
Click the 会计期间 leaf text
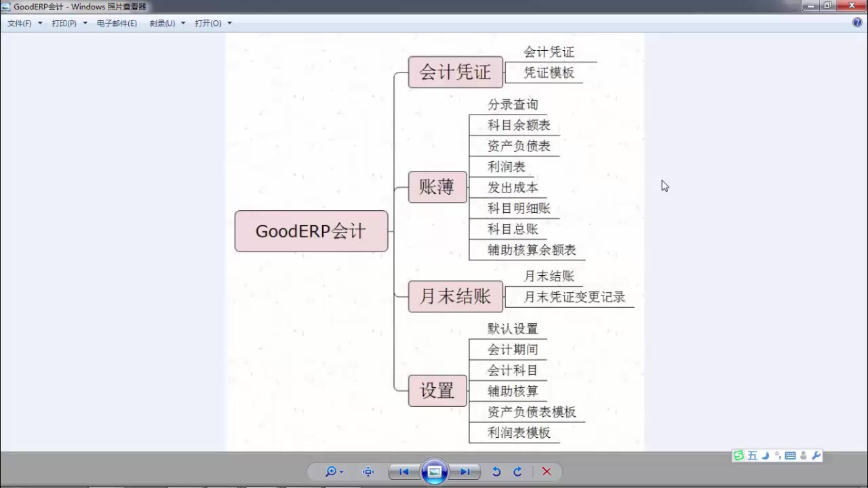(x=513, y=350)
